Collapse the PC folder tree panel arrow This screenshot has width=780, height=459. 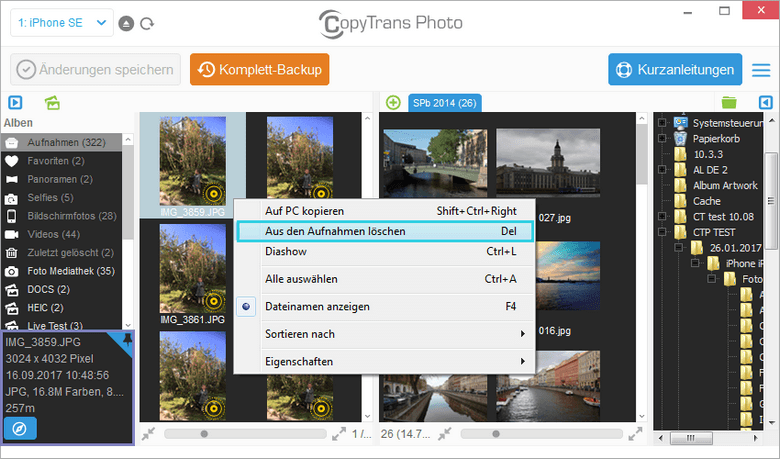pyautogui.click(x=766, y=102)
